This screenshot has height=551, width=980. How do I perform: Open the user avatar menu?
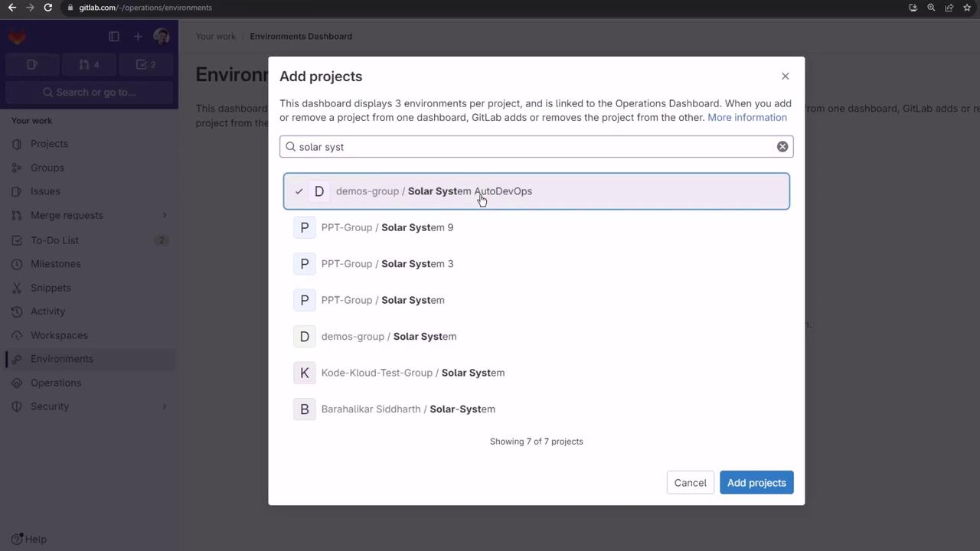(161, 37)
